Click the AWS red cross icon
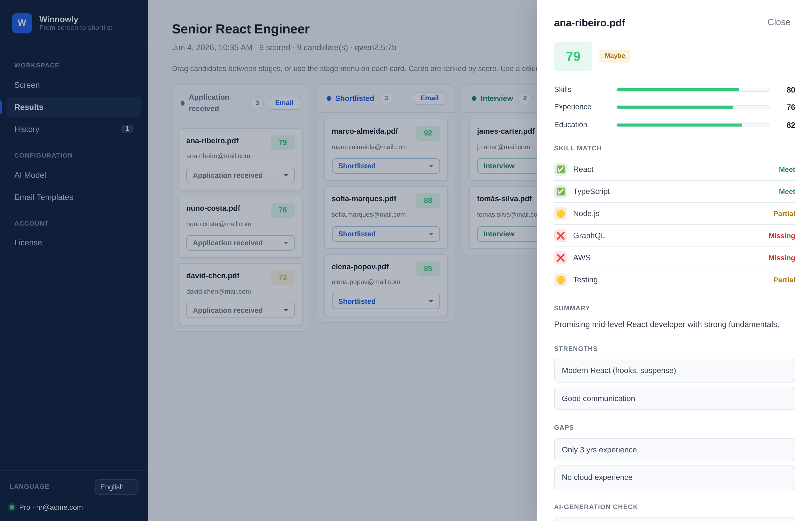The height and width of the screenshot is (521, 812). pos(560,258)
